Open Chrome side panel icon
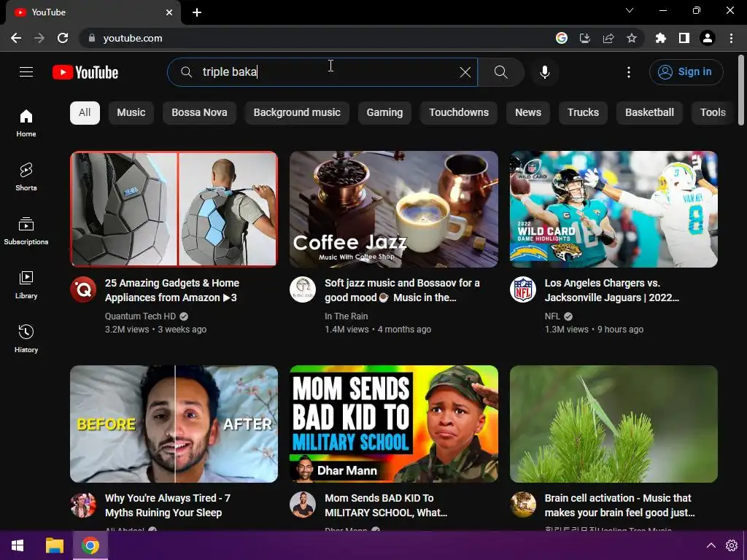Image resolution: width=747 pixels, height=560 pixels. click(x=684, y=38)
